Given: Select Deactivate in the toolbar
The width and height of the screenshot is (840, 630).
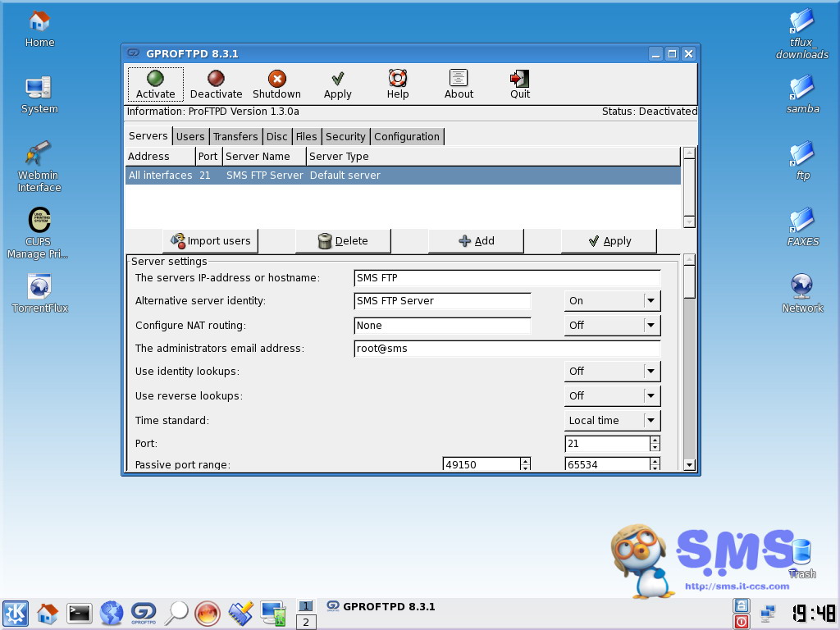Looking at the screenshot, I should click(x=216, y=83).
